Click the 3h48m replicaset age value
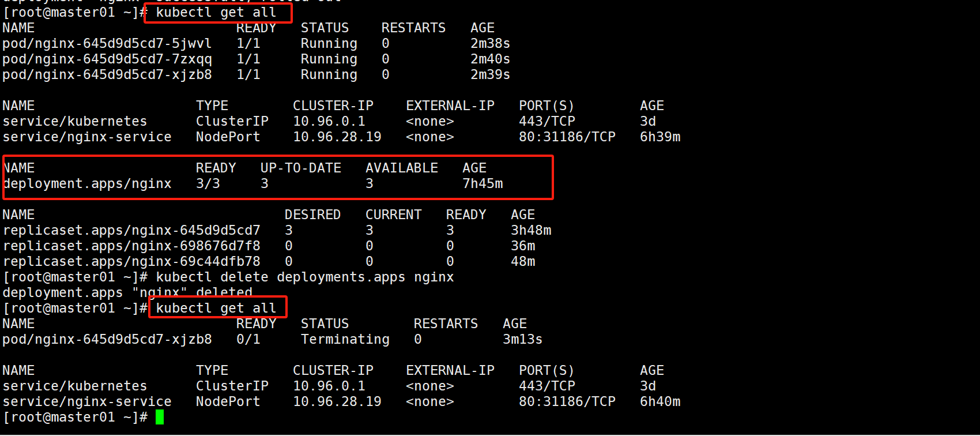The image size is (980, 436). [x=531, y=231]
